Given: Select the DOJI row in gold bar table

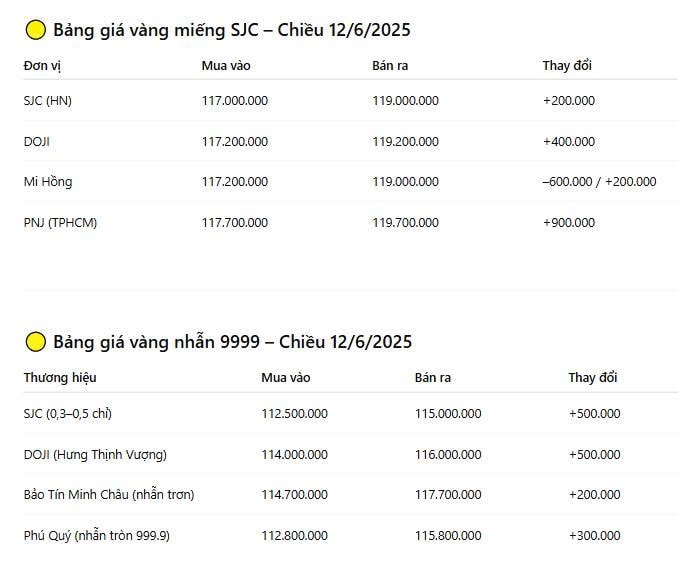Looking at the screenshot, I should (351, 141).
